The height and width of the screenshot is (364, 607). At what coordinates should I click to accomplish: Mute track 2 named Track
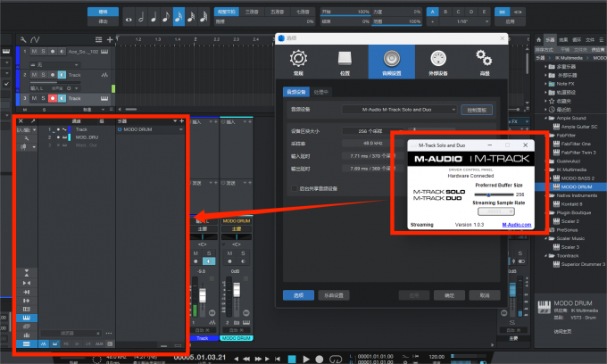point(34,75)
